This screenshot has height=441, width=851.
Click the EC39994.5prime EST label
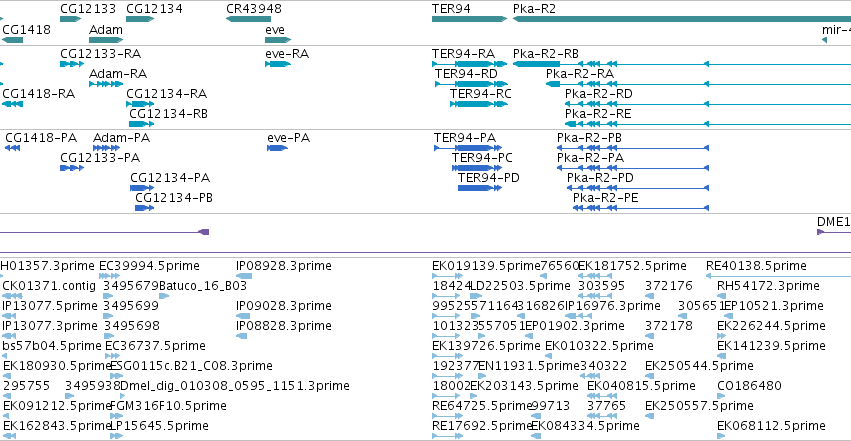pos(149,266)
